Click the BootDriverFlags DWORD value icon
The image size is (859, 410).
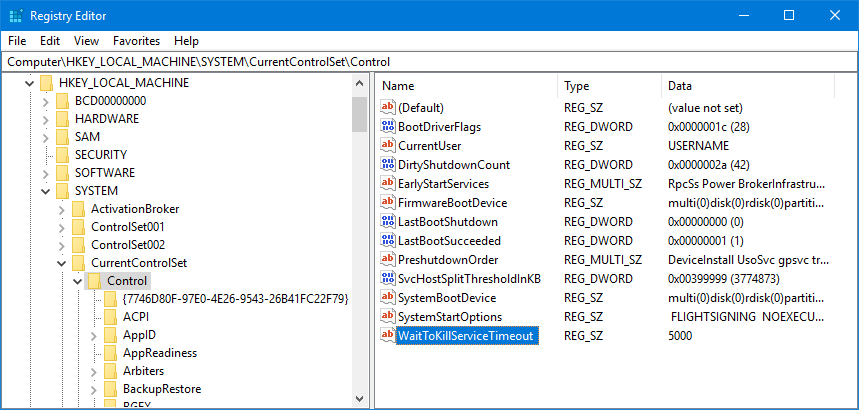point(388,127)
